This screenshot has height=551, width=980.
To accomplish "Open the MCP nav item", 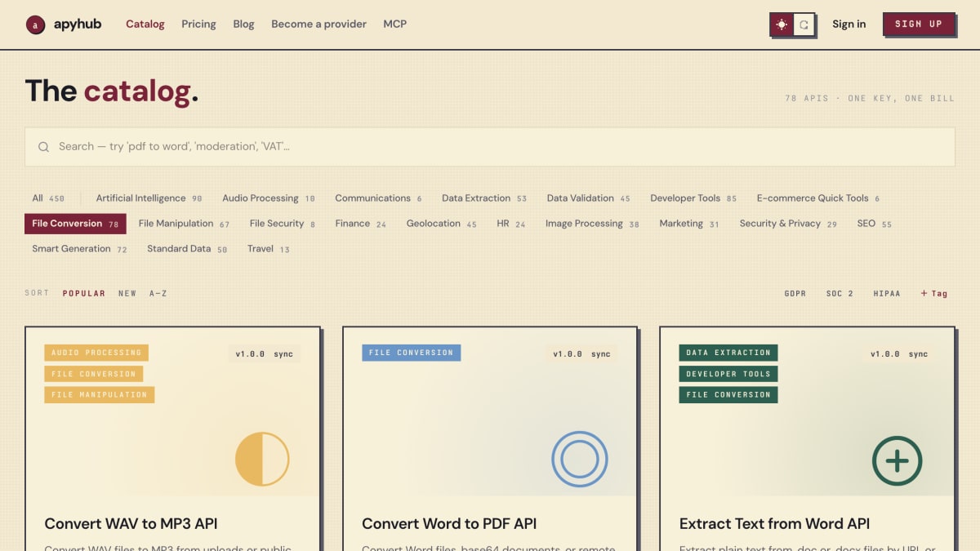I will [394, 24].
